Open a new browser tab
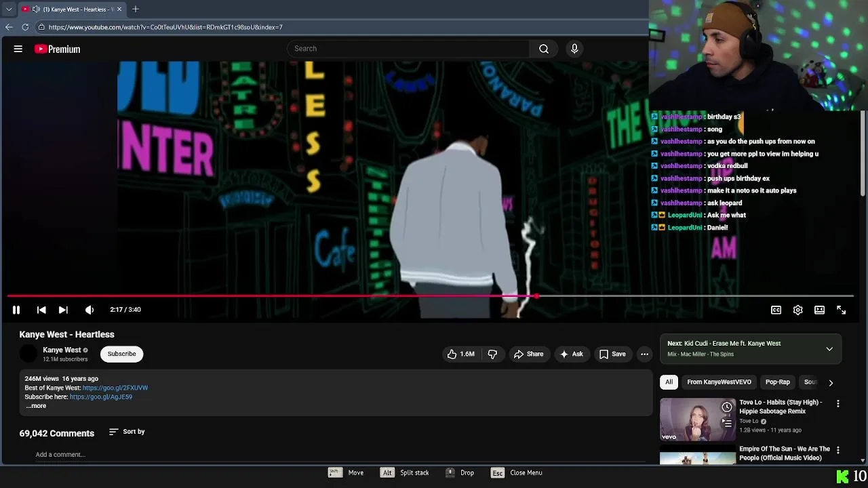The image size is (868, 488). (136, 9)
